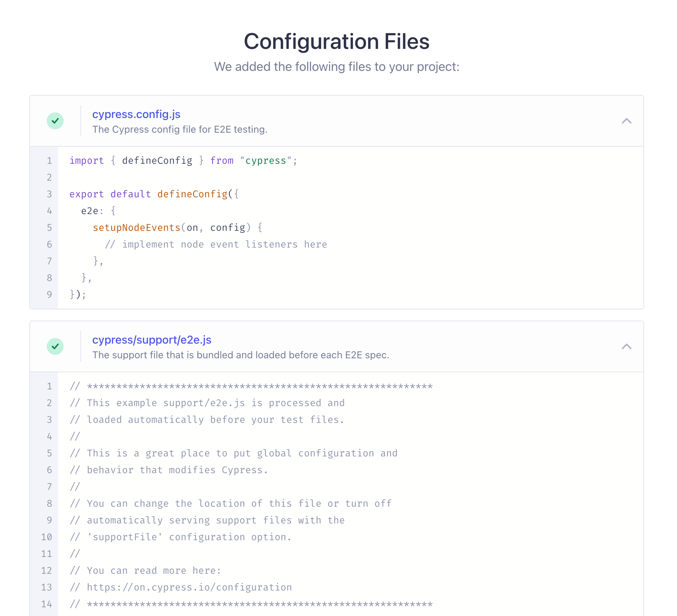Click the verified icon next to 'The Cypress config file' text

[x=55, y=121]
